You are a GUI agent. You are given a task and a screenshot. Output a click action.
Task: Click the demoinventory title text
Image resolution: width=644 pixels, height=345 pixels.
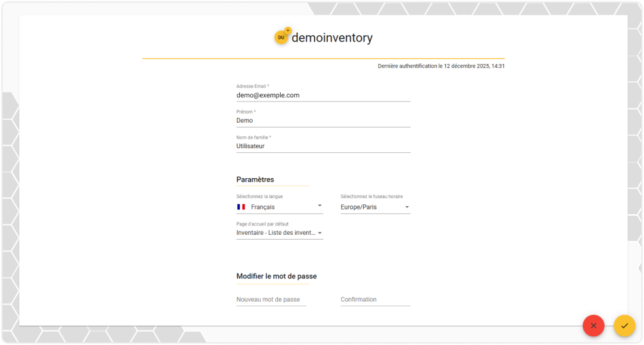click(332, 38)
